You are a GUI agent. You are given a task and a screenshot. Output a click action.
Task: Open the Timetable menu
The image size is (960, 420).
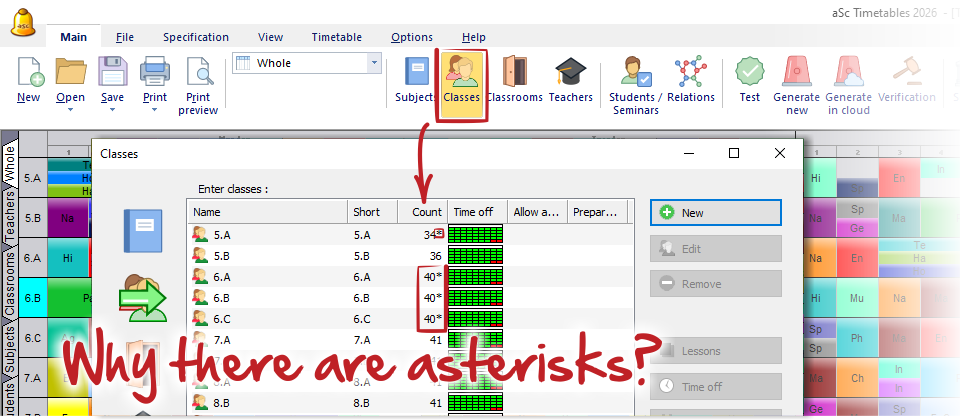(x=336, y=37)
